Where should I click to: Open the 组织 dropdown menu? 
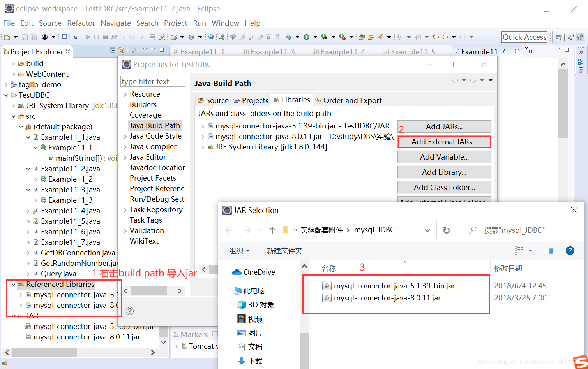click(239, 251)
